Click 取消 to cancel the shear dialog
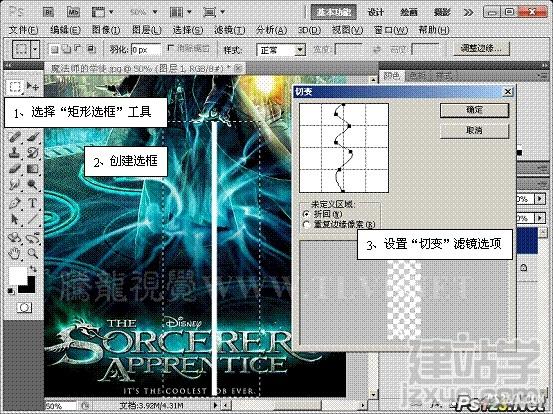553x414 pixels. [x=474, y=130]
